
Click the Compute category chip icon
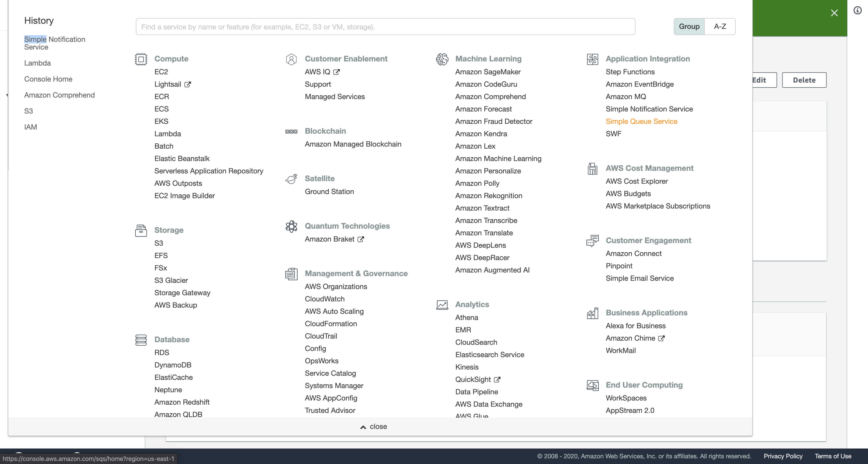point(141,59)
